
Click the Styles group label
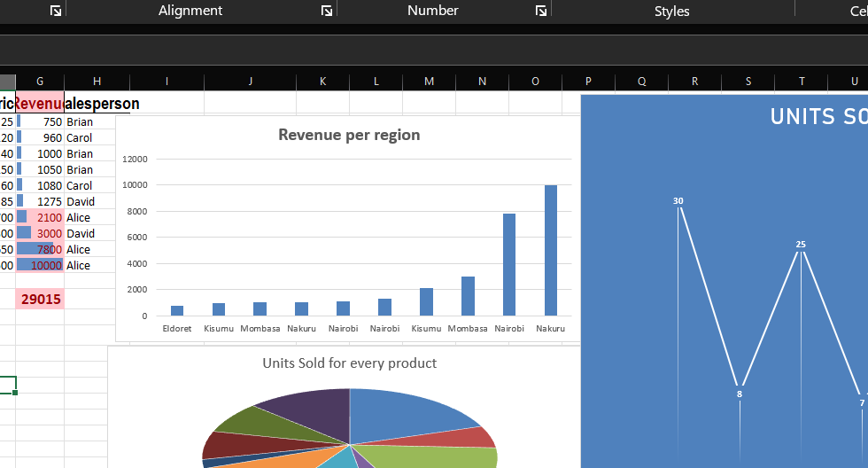(x=672, y=11)
